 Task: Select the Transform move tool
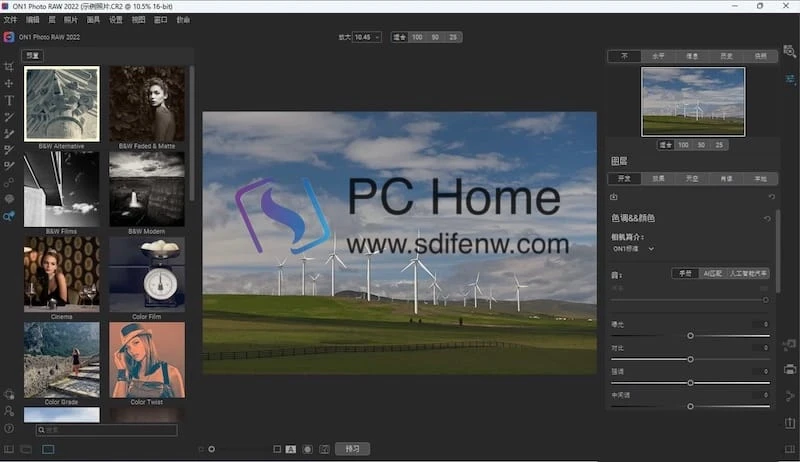click(x=9, y=83)
